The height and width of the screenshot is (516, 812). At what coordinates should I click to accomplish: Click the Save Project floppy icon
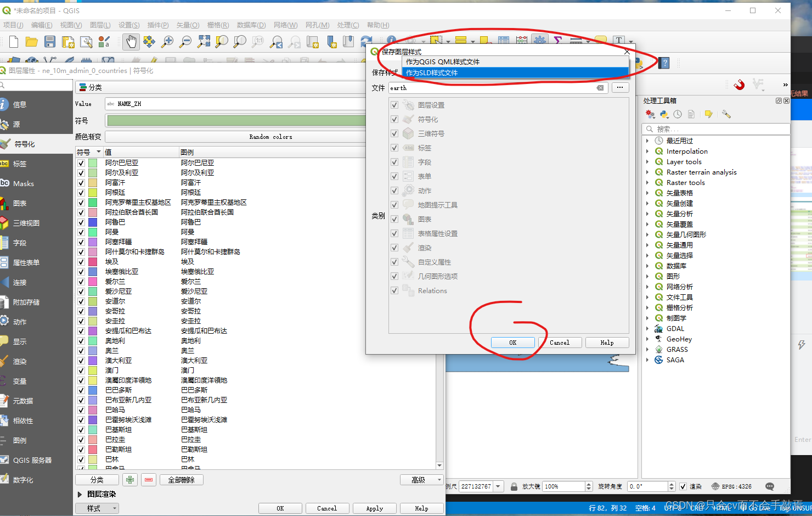[50, 42]
